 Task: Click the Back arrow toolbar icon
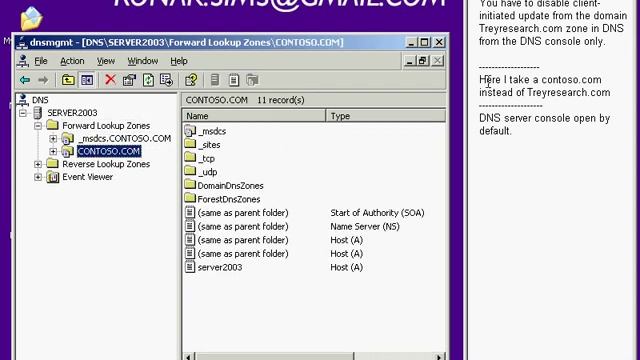(x=25, y=80)
